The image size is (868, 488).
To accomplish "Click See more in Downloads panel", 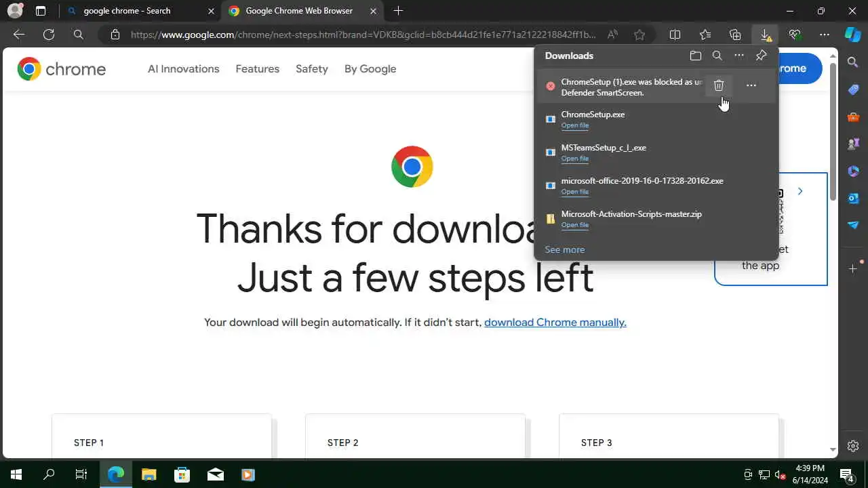I will click(565, 250).
